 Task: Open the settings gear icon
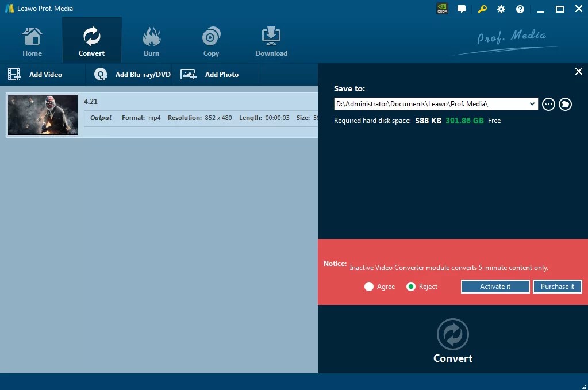coord(501,9)
